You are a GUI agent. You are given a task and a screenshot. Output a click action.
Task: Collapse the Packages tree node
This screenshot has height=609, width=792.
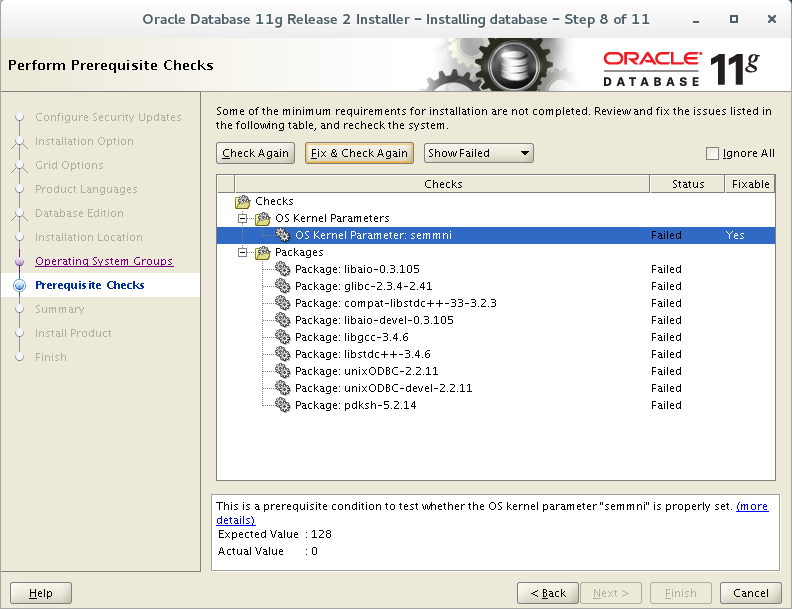point(242,252)
